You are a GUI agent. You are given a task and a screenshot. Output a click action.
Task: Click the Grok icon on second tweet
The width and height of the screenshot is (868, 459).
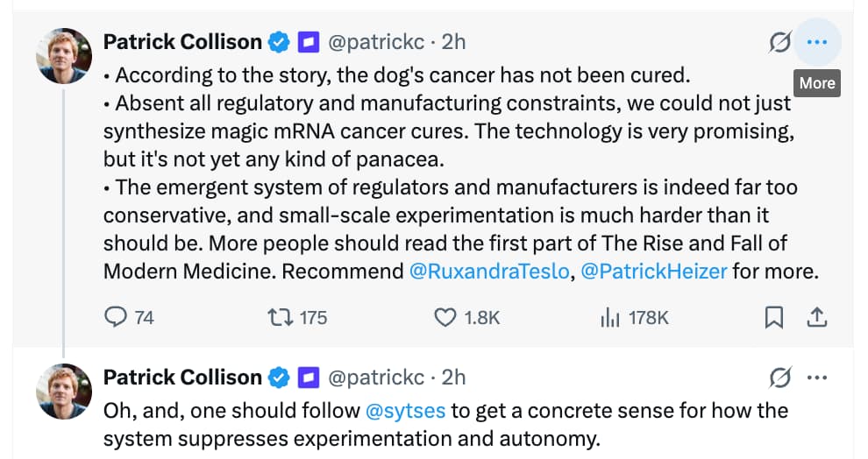click(779, 378)
